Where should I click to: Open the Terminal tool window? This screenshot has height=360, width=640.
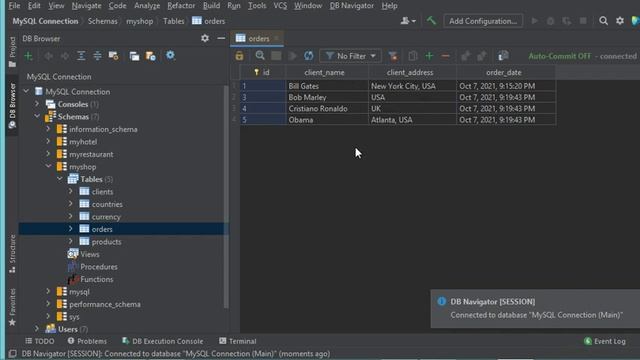[x=238, y=341]
